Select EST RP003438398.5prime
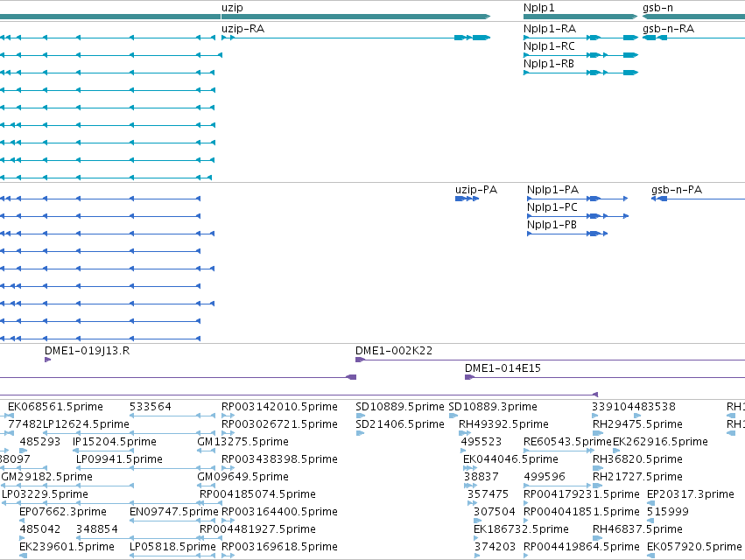745x560 pixels. pyautogui.click(x=279, y=459)
